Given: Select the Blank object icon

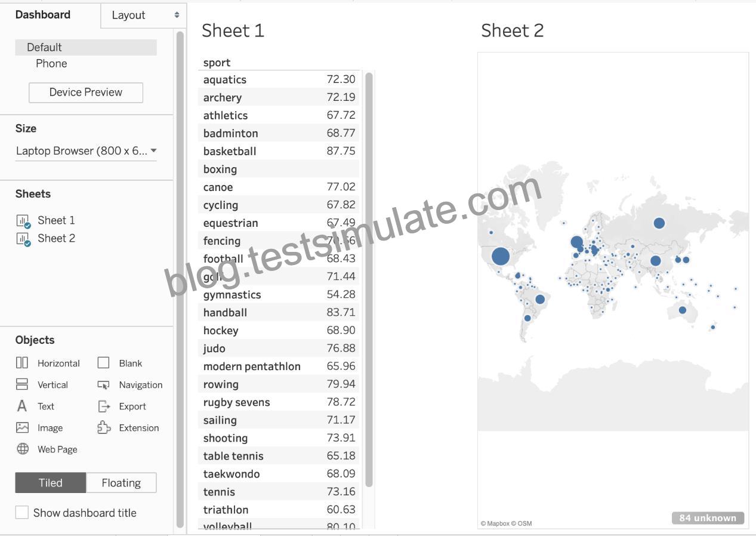Looking at the screenshot, I should click(x=103, y=363).
